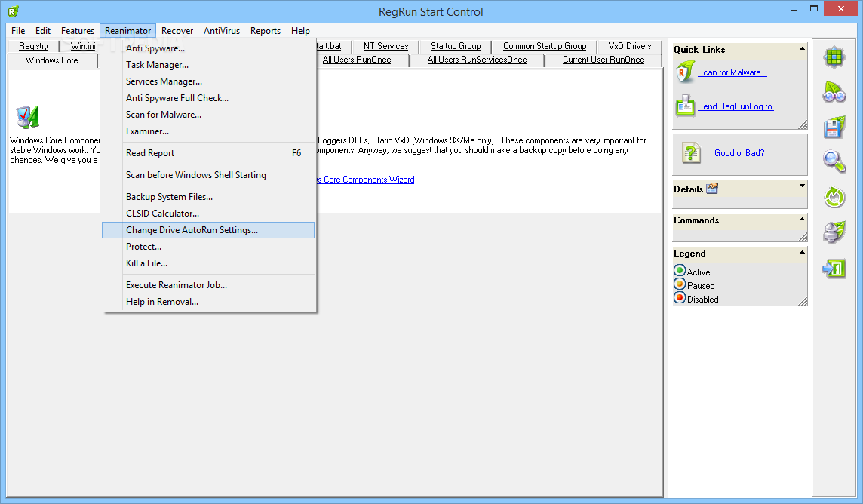863x504 pixels.
Task: Open the Recover menu
Action: (x=177, y=31)
